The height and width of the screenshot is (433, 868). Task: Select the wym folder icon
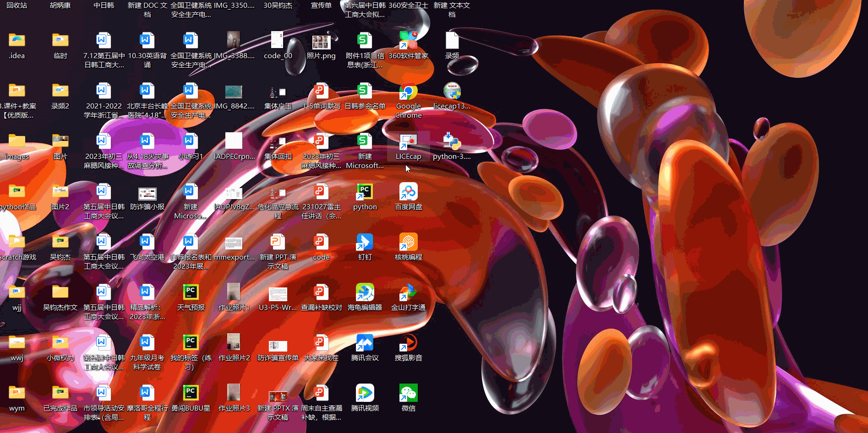17,393
